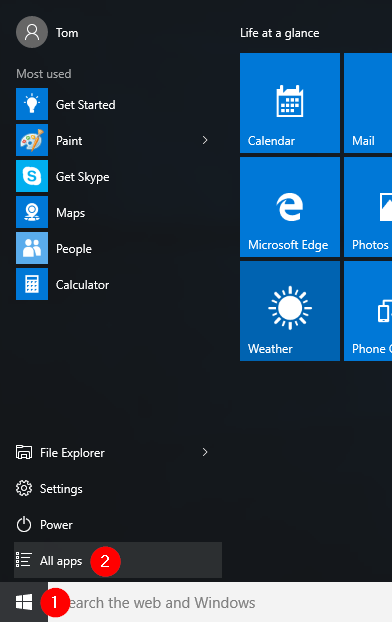Open the Photos tile
Viewport: 392px width, 622px height.
pos(368,207)
